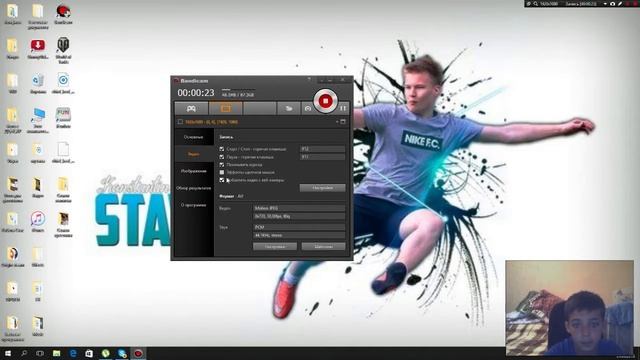The width and height of the screenshot is (640, 360).
Task: Click the rectangle target icon beside the resolution text
Action: tap(180, 122)
